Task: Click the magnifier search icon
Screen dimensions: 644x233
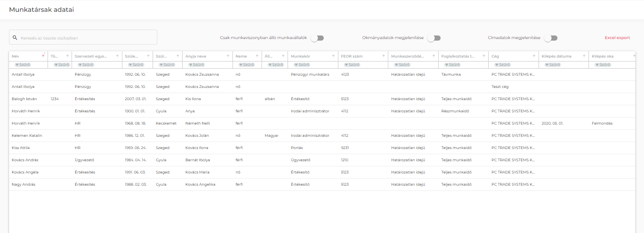Action: [15, 38]
